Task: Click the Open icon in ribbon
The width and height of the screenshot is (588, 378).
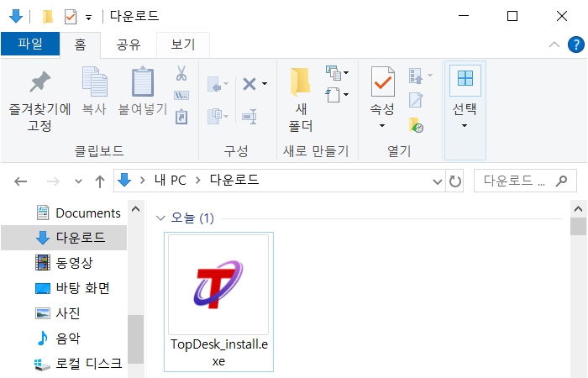Action: coord(416,76)
